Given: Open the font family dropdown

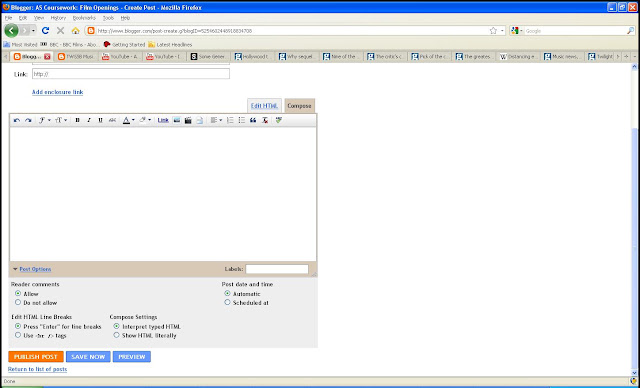Looking at the screenshot, I should [44, 120].
